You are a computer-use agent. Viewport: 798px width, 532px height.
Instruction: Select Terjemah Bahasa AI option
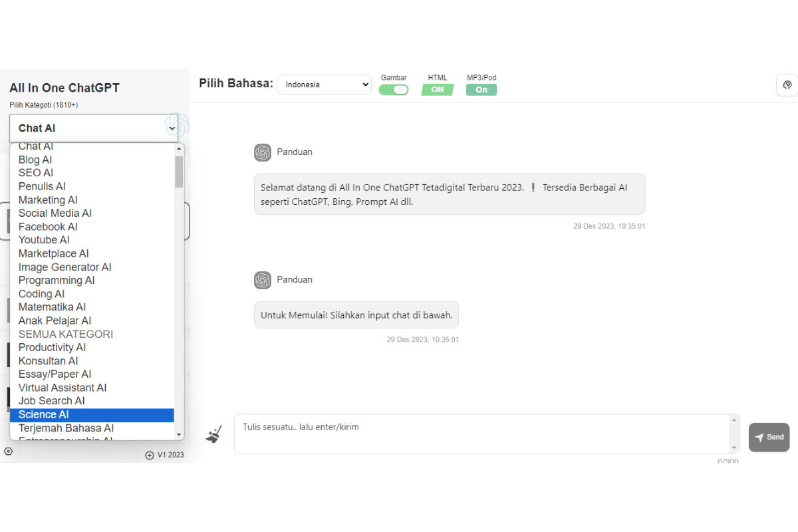[92, 428]
